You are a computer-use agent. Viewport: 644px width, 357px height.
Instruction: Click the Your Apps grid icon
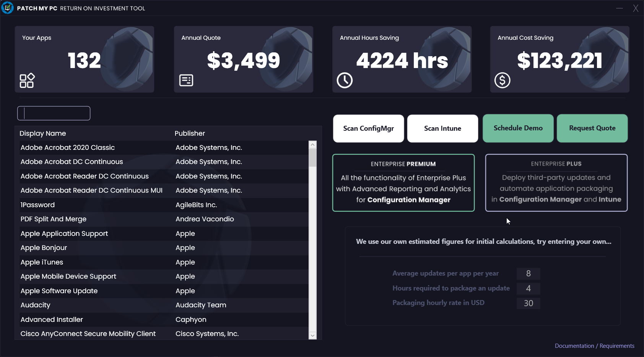(x=27, y=81)
